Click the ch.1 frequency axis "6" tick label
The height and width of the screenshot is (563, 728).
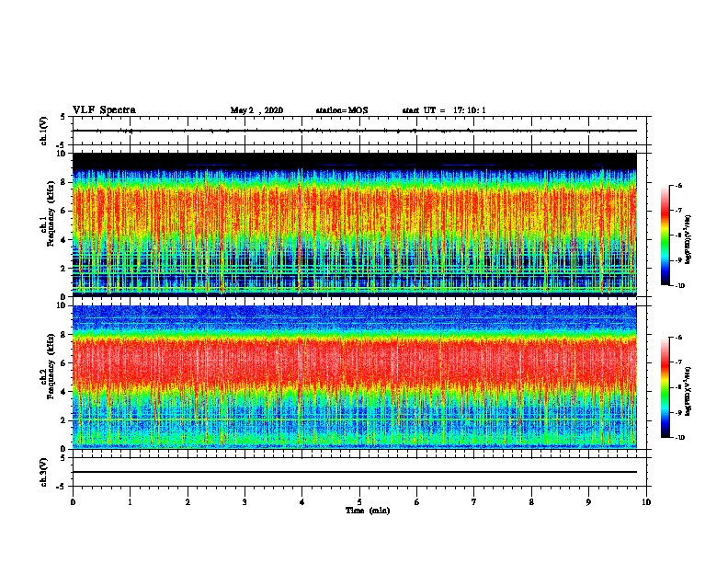[63, 212]
